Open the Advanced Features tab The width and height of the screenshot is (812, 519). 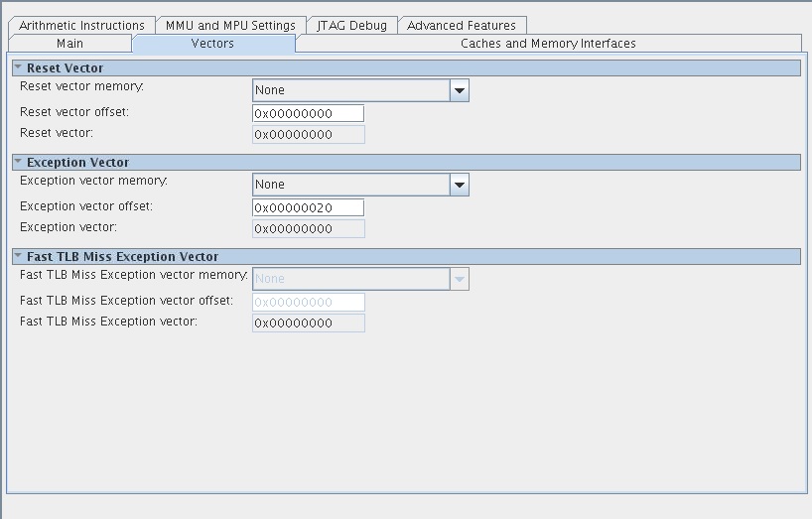click(x=462, y=25)
